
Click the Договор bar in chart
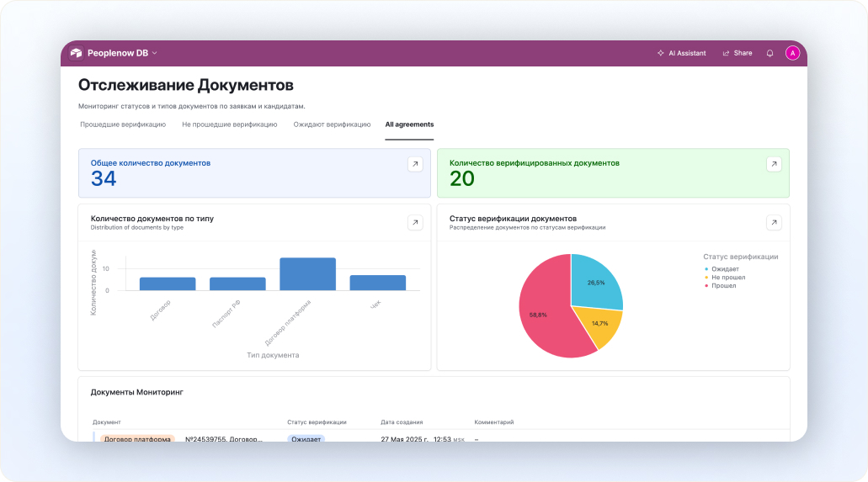coord(168,283)
